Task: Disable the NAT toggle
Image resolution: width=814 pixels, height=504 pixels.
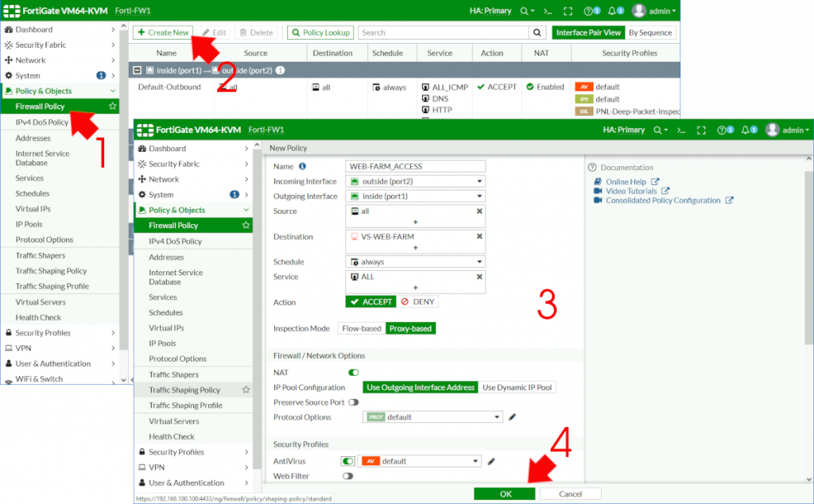Action: click(x=353, y=372)
